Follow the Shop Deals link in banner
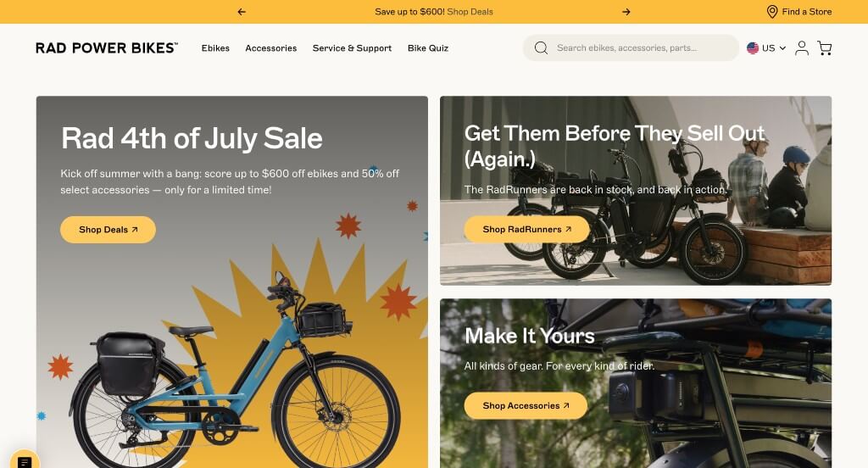 point(470,12)
